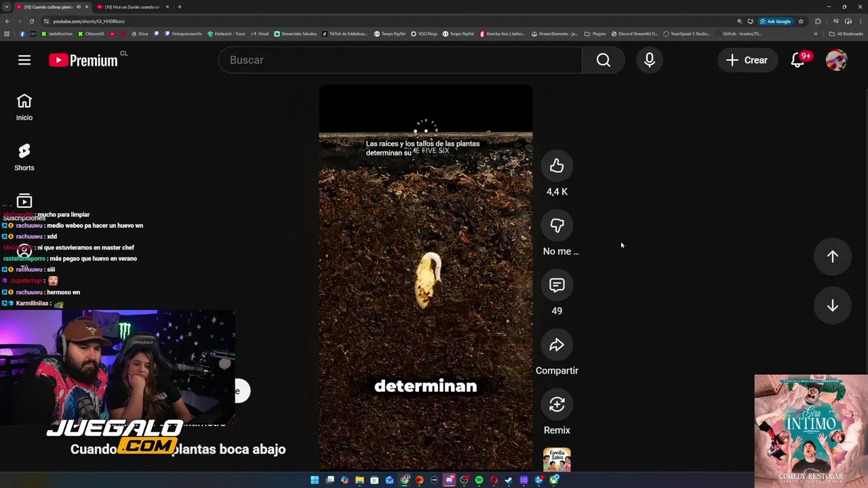Open the Xbox app from the taskbar
Screen dimensions: 868x488
(x=554, y=480)
